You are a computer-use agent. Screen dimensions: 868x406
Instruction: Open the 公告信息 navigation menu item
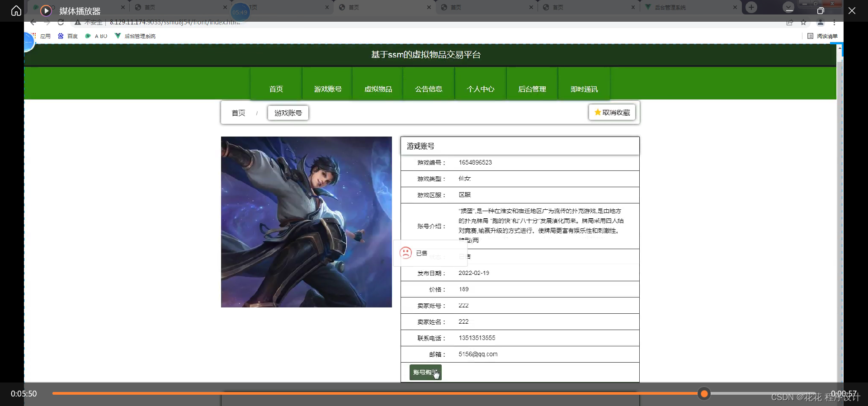(429, 83)
